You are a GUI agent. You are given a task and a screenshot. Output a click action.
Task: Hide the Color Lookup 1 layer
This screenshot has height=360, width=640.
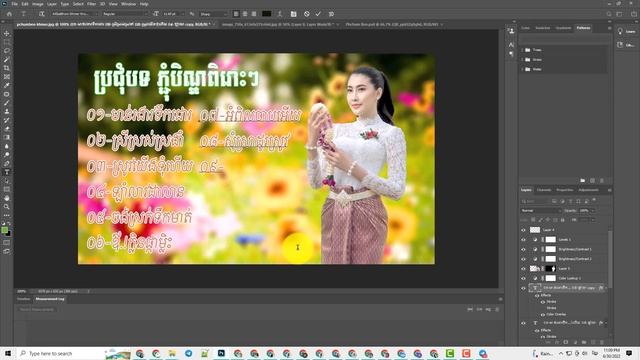[x=523, y=278]
